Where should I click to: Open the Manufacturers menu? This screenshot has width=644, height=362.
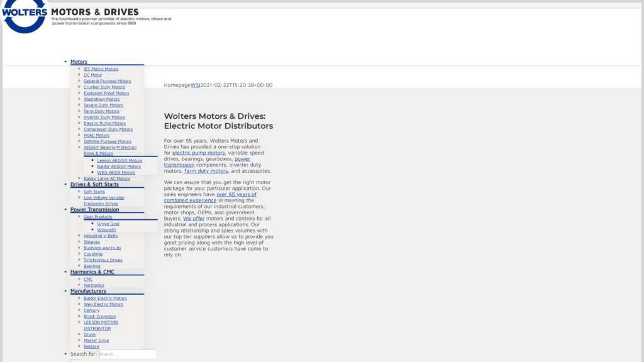pos(88,291)
